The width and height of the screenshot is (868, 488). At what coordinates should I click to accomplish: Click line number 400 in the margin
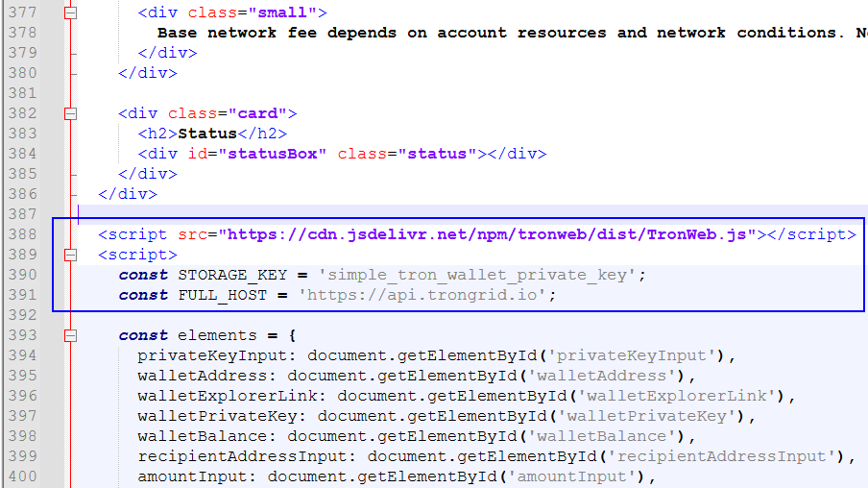[x=23, y=476]
